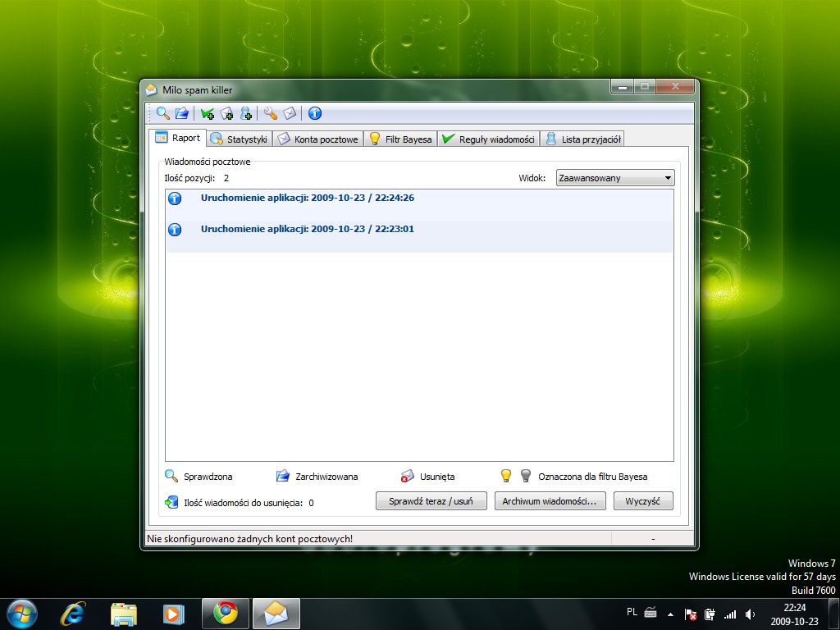The height and width of the screenshot is (630, 840).
Task: Click the gray Bayes light bulb icon
Action: pos(526,476)
